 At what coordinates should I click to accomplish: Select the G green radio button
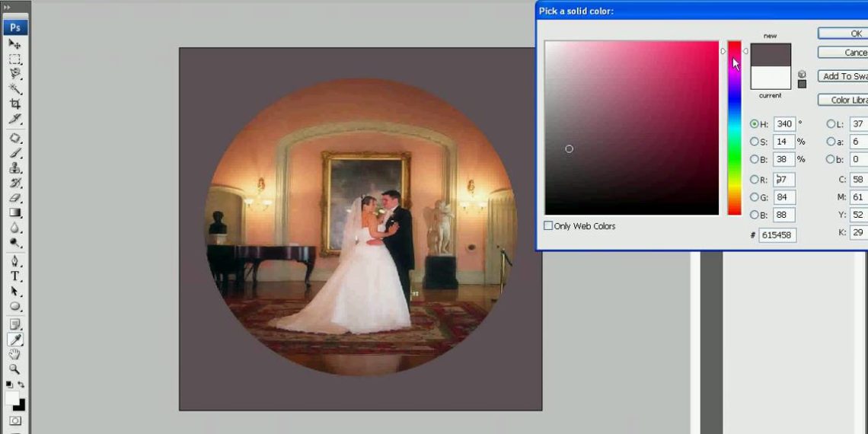coord(754,197)
